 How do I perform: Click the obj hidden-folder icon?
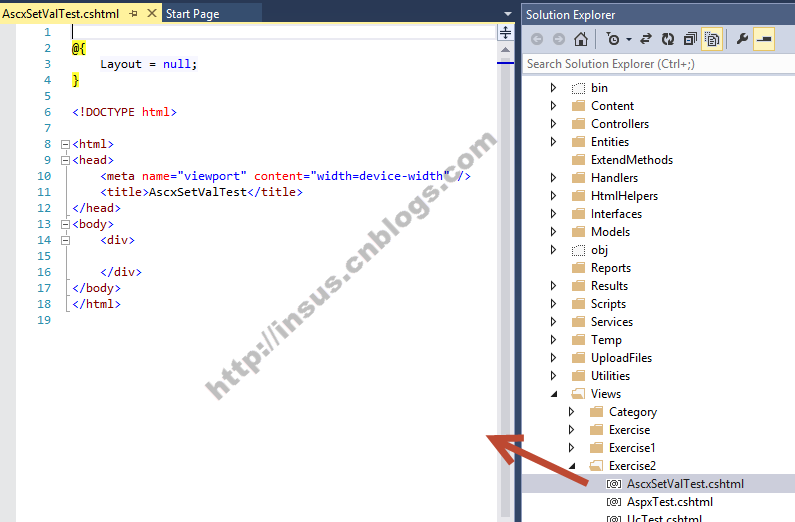click(579, 250)
